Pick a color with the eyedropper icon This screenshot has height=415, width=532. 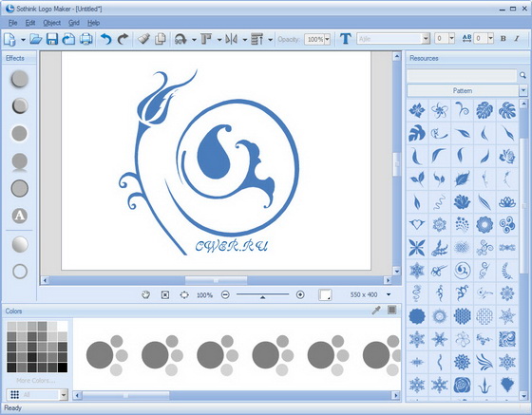(376, 310)
